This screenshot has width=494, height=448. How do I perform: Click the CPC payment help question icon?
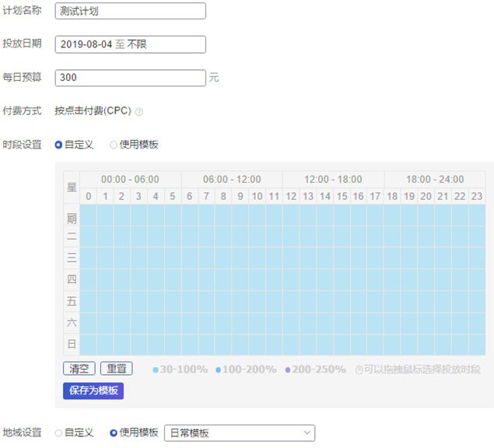(139, 112)
